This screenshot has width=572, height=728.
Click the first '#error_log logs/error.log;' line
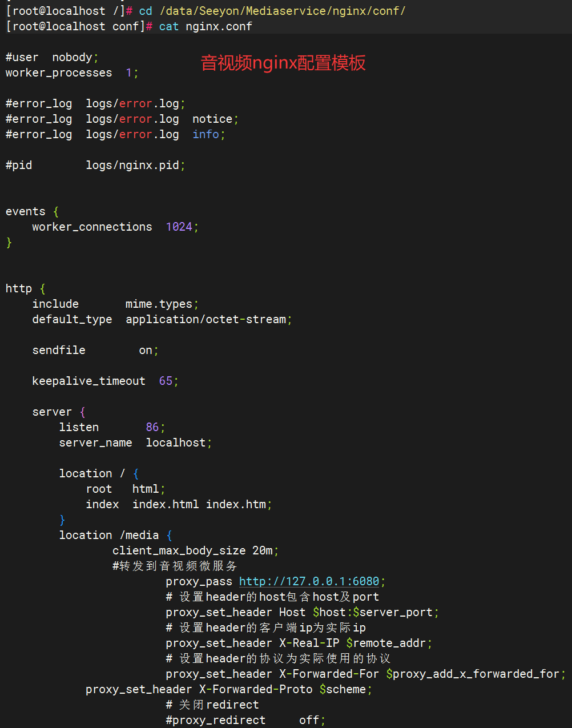point(95,103)
